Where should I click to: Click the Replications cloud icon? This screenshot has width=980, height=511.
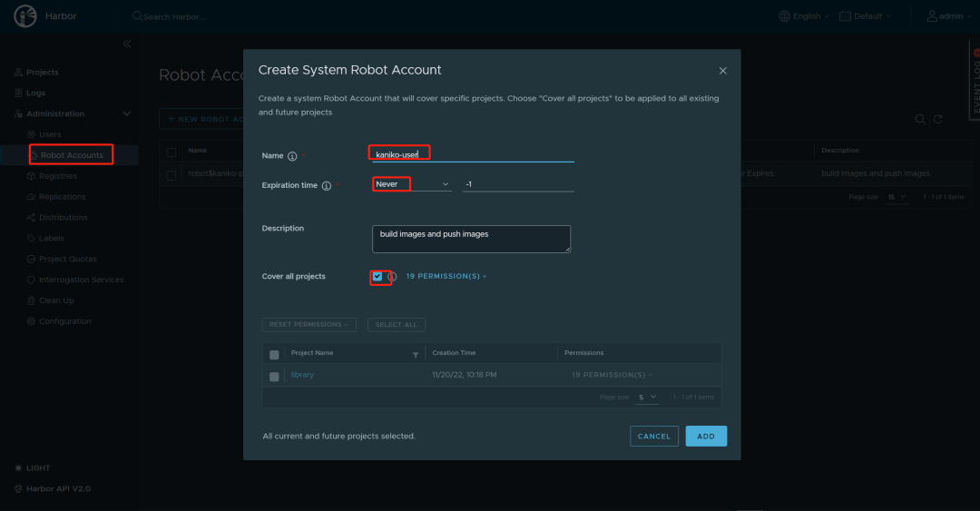point(31,197)
